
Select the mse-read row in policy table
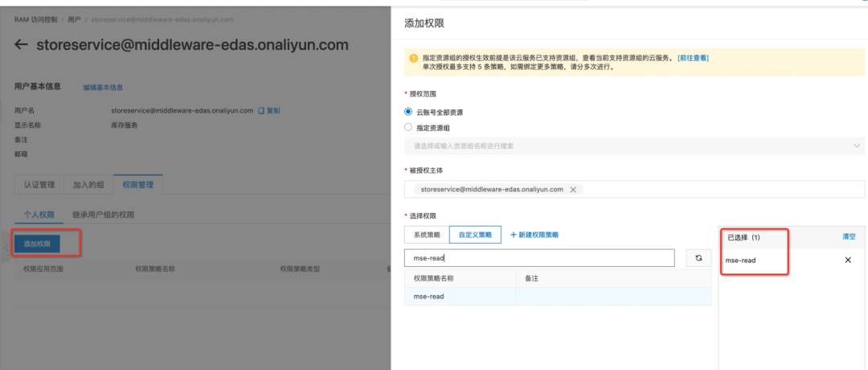[x=458, y=296]
